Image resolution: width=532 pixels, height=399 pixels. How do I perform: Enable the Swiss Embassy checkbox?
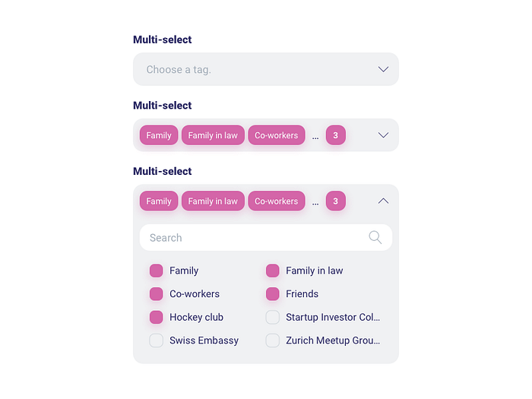156,340
